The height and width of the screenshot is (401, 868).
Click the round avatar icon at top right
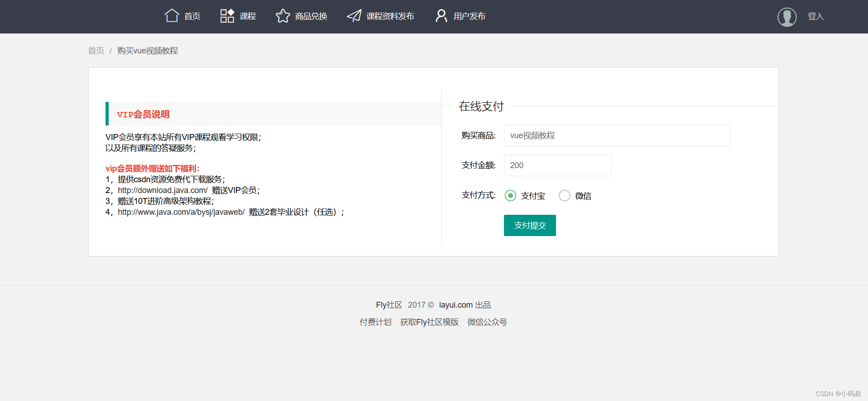[x=787, y=17]
